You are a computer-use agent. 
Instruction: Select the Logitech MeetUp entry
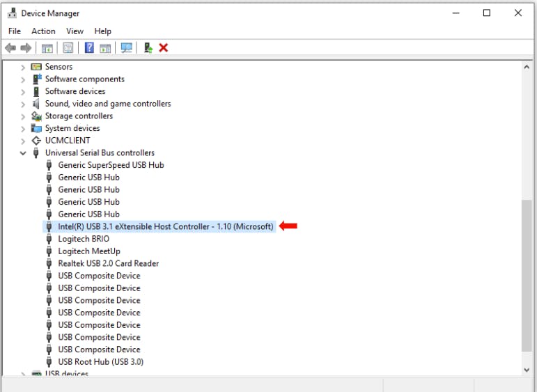pos(89,251)
